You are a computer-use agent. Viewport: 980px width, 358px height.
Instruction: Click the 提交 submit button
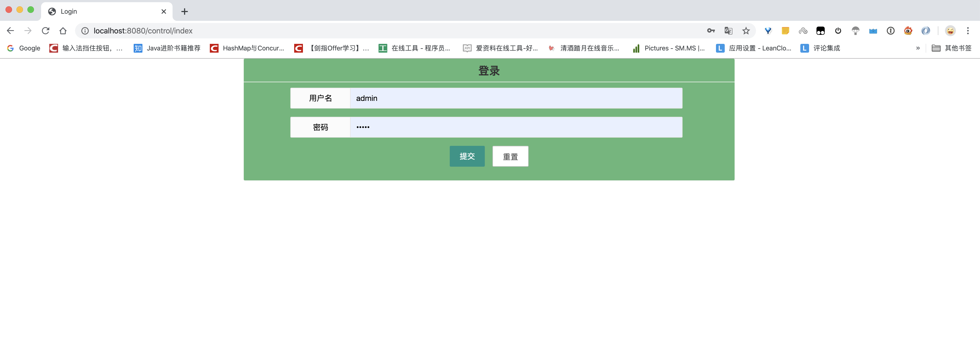(467, 156)
